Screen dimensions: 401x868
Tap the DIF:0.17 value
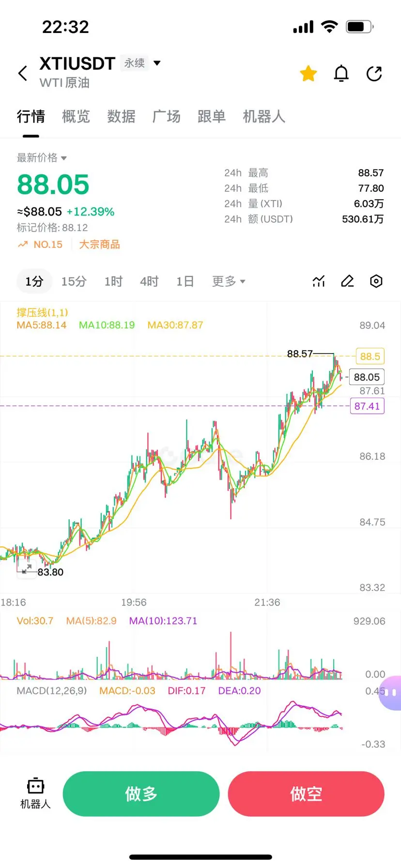(x=186, y=691)
